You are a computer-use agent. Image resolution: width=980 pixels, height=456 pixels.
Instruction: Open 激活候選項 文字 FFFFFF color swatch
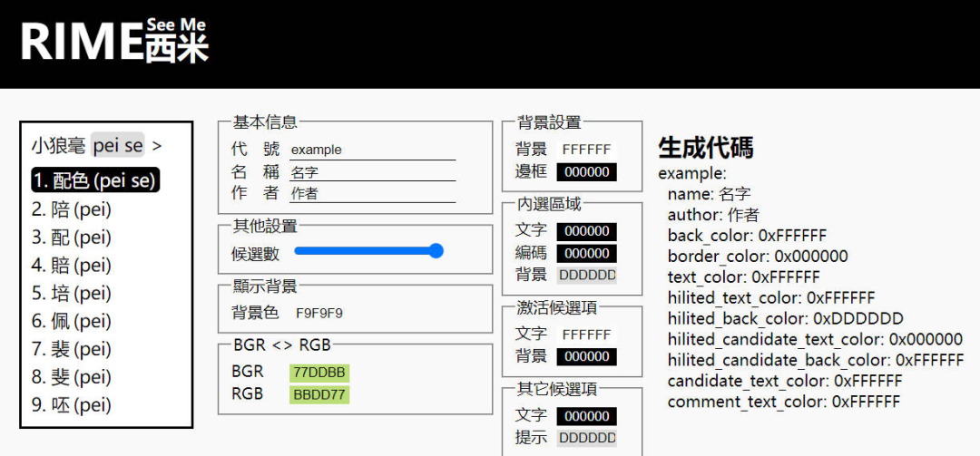pyautogui.click(x=586, y=335)
